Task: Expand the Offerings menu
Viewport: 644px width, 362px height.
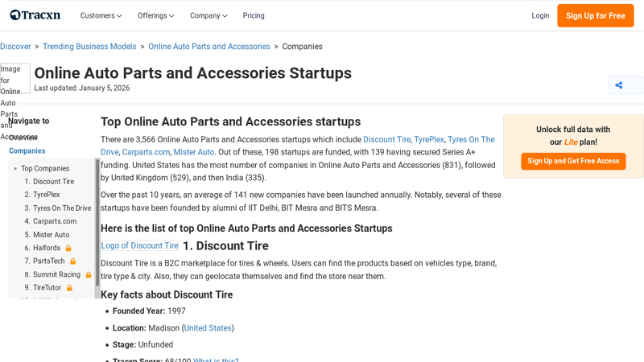Action: 155,15
